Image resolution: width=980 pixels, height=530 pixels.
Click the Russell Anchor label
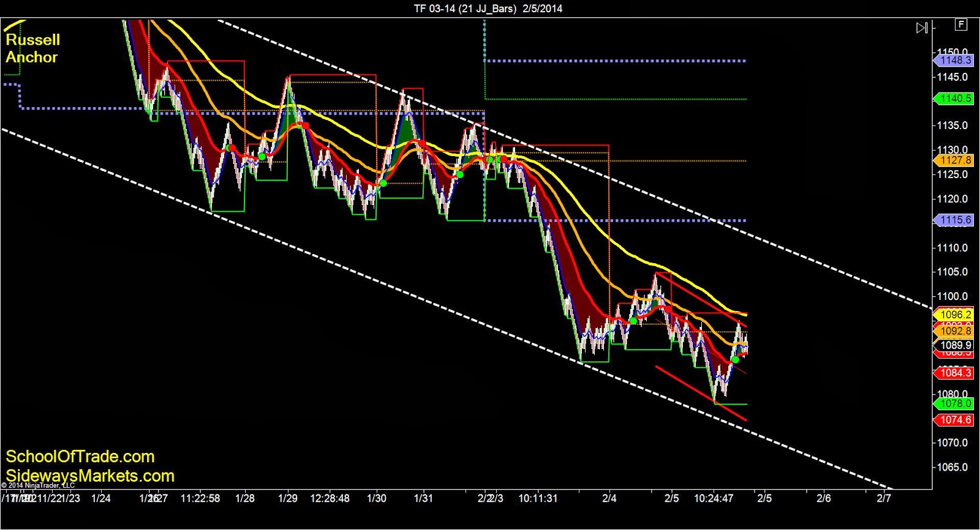[32, 48]
